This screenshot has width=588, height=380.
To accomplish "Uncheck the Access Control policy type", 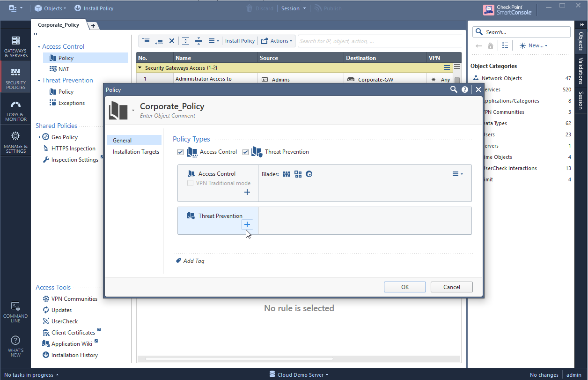I will coord(181,152).
